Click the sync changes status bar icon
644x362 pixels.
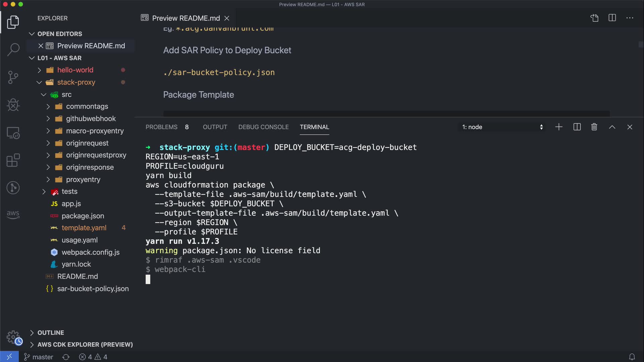[66, 357]
